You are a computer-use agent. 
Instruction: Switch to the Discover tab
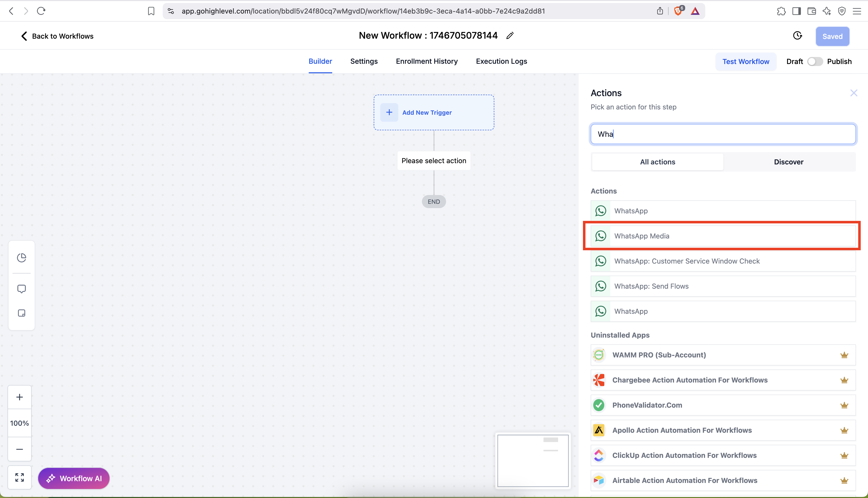pyautogui.click(x=788, y=162)
